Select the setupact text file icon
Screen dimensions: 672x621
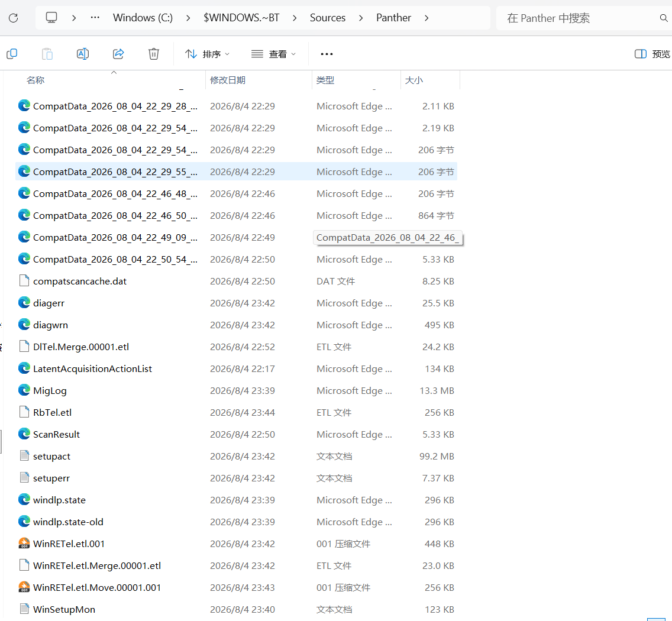click(x=24, y=455)
